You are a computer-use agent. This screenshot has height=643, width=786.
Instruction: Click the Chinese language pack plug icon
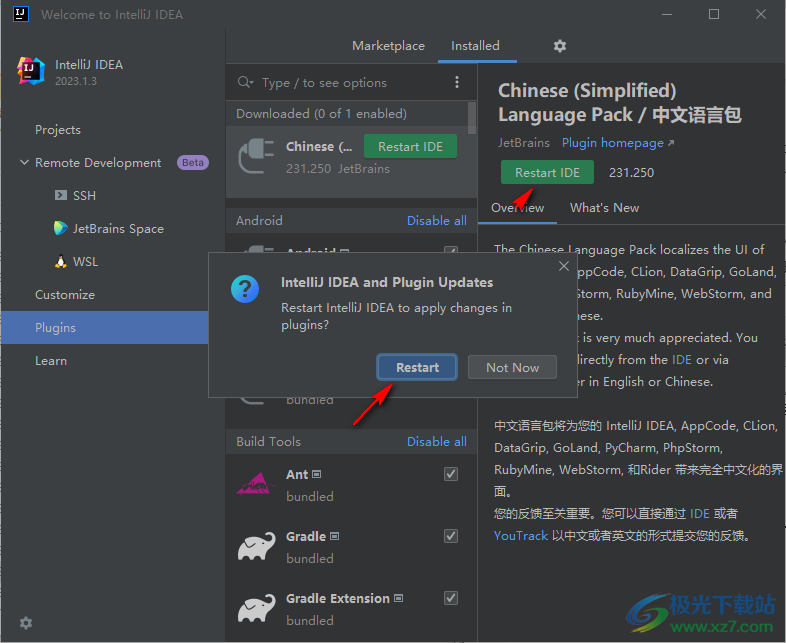256,156
